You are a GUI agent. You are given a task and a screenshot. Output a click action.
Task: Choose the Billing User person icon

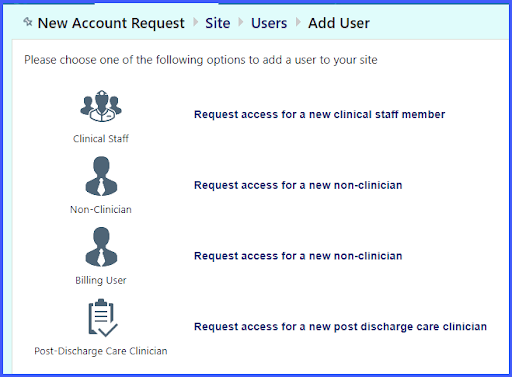101,247
